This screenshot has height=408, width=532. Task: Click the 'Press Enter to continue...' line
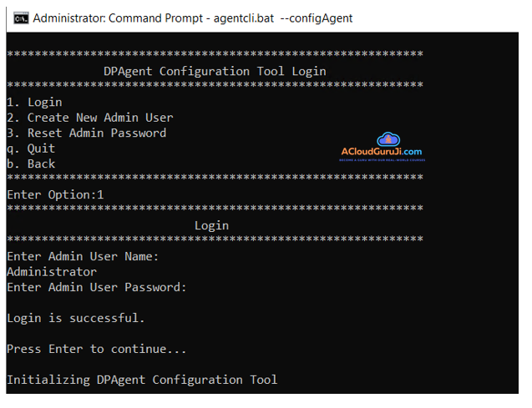(96, 349)
